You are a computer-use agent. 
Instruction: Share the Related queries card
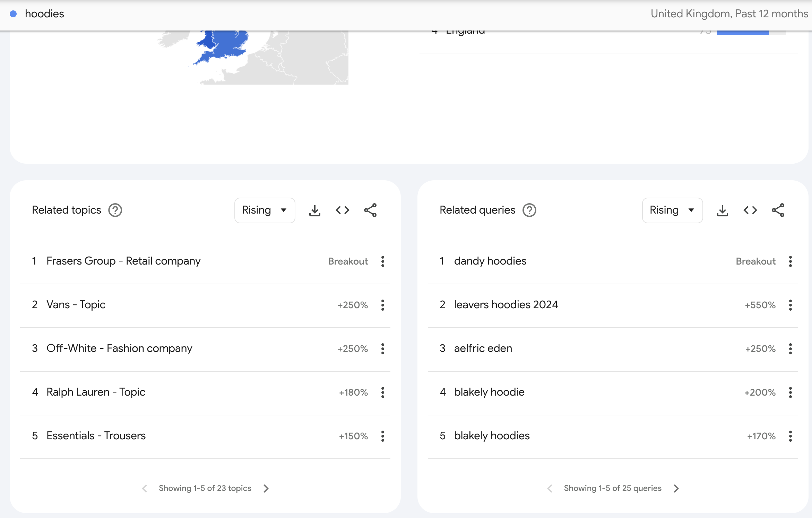pyautogui.click(x=778, y=210)
